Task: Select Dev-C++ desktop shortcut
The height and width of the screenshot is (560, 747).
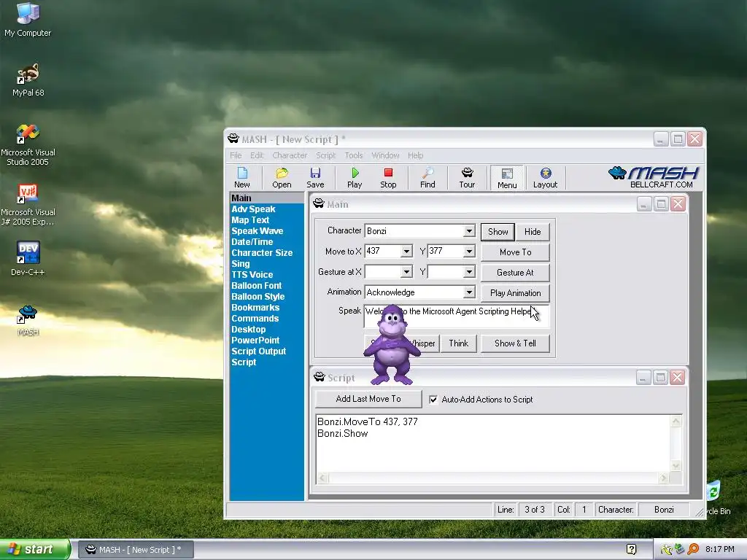Action: pyautogui.click(x=28, y=259)
